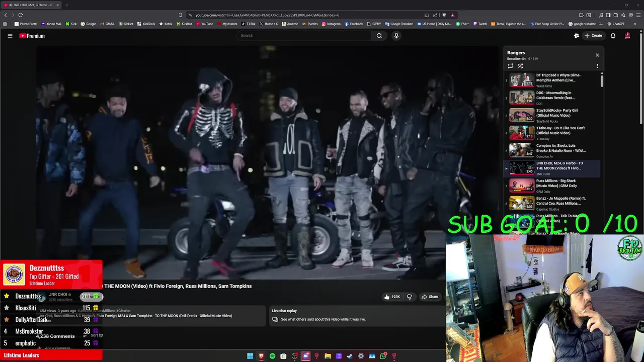This screenshot has width=644, height=362.
Task: Open the YouTube notifications bell
Action: click(613, 36)
